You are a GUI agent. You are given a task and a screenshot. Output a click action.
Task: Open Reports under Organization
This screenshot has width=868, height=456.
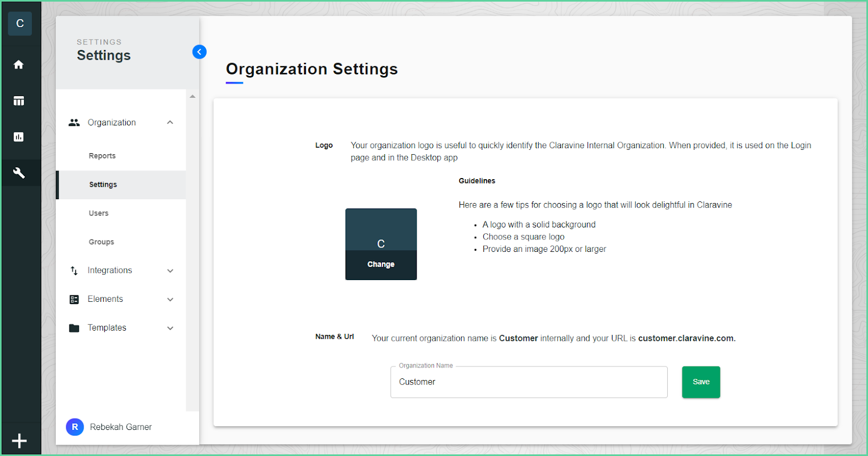pyautogui.click(x=102, y=156)
